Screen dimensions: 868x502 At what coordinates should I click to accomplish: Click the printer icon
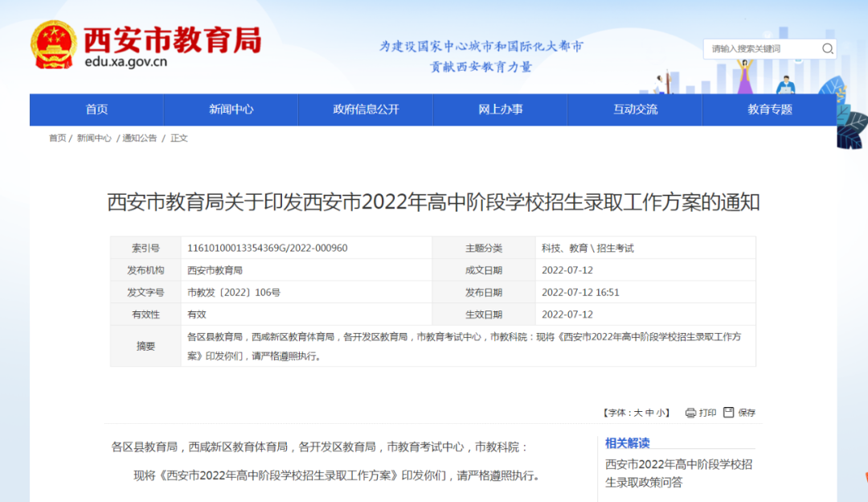point(690,413)
